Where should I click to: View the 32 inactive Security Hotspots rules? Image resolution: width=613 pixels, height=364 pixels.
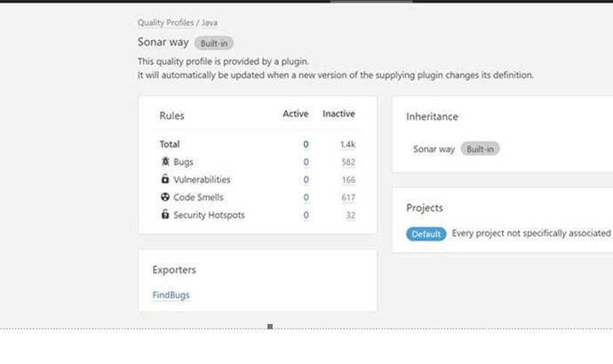(350, 215)
